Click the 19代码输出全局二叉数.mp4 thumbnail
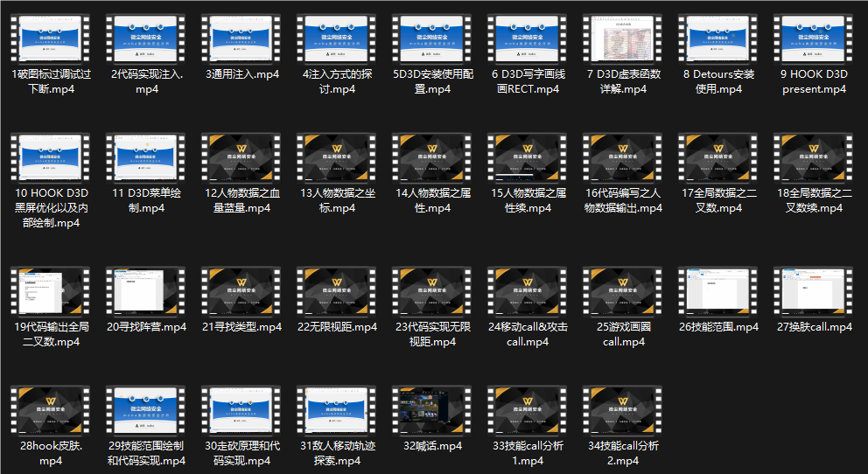 51,291
